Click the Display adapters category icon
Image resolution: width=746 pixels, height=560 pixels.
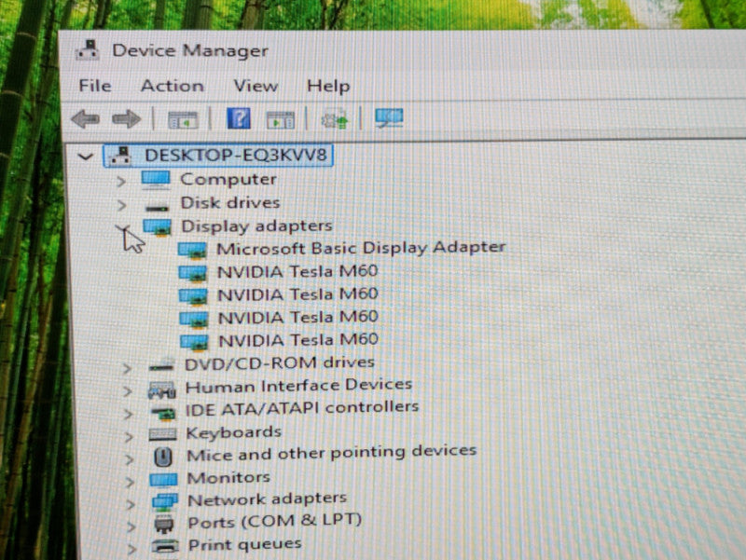tap(158, 227)
